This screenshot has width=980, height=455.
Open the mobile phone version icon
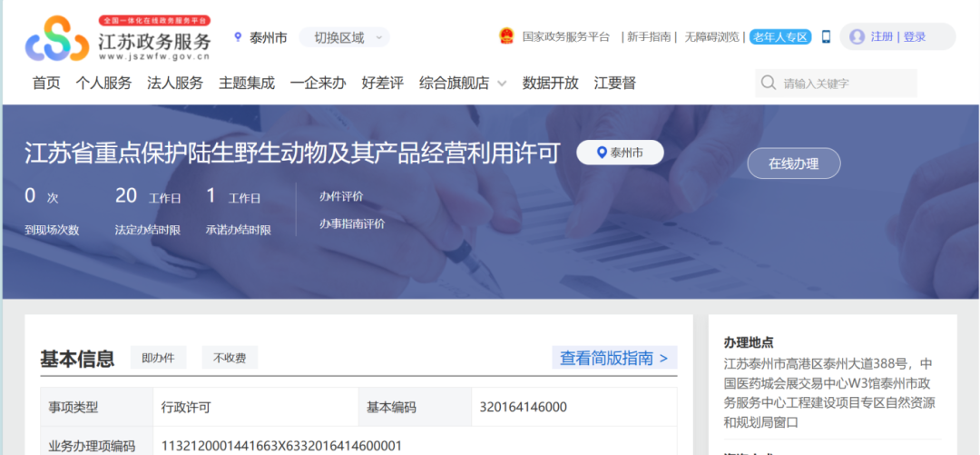[826, 37]
